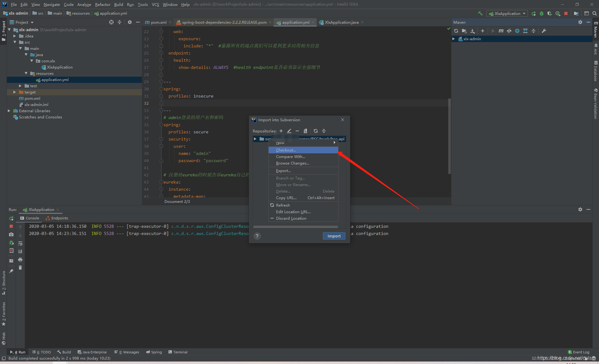Refresh repositories in Subversion dialog
The image size is (599, 364).
coord(316,131)
